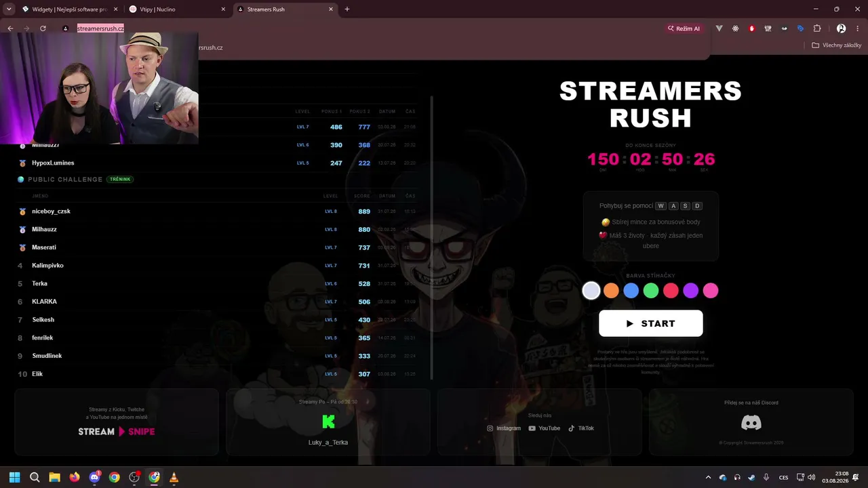Select the HypoxLumines leaderboard row
This screenshot has width=868, height=488.
(217, 163)
